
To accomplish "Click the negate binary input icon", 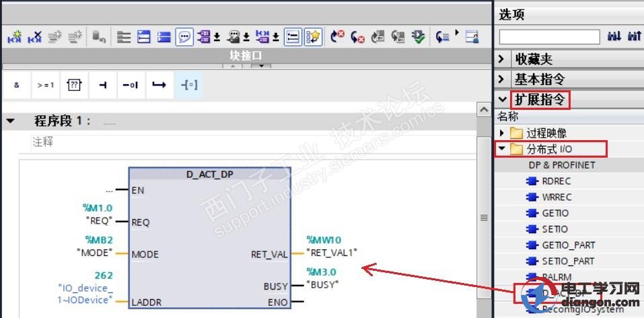I will (131, 85).
